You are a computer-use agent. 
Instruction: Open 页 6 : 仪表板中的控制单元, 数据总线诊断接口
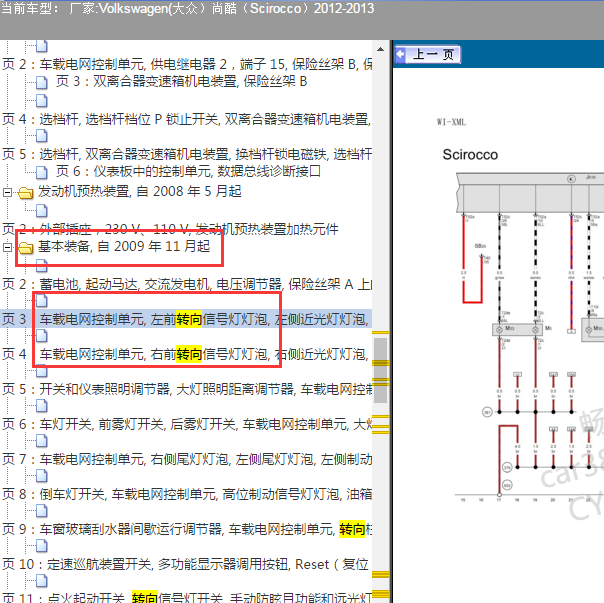point(188,171)
